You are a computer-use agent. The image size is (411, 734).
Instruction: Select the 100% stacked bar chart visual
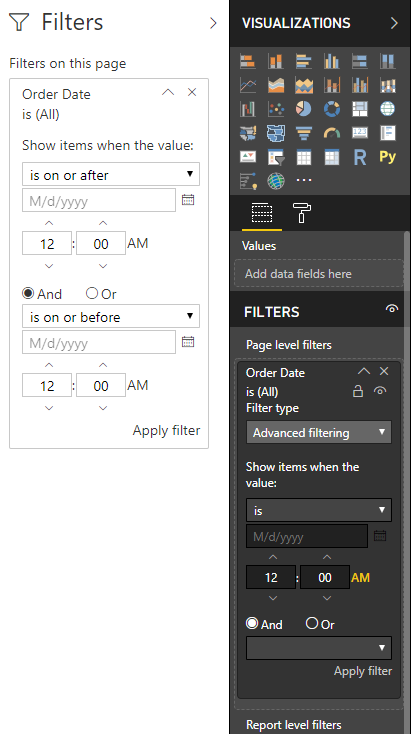(x=360, y=61)
